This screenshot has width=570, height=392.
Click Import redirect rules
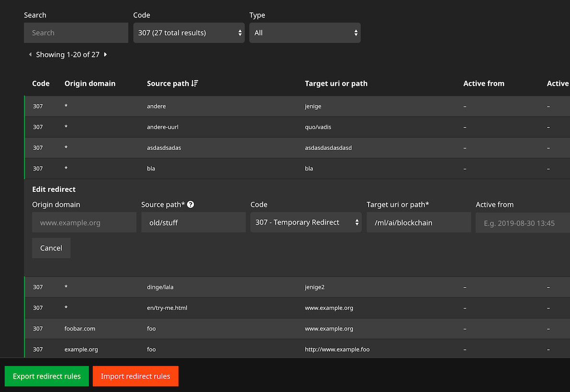point(136,376)
